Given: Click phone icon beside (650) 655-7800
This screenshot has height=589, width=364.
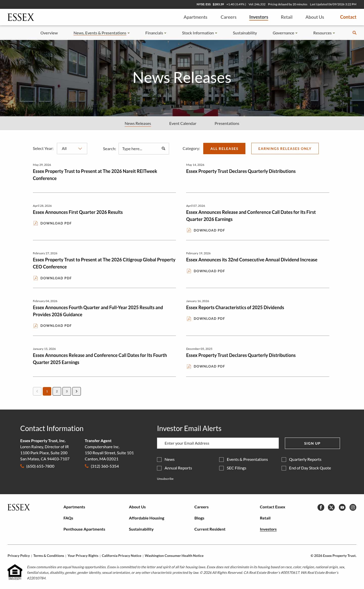Looking at the screenshot, I should [22, 466].
